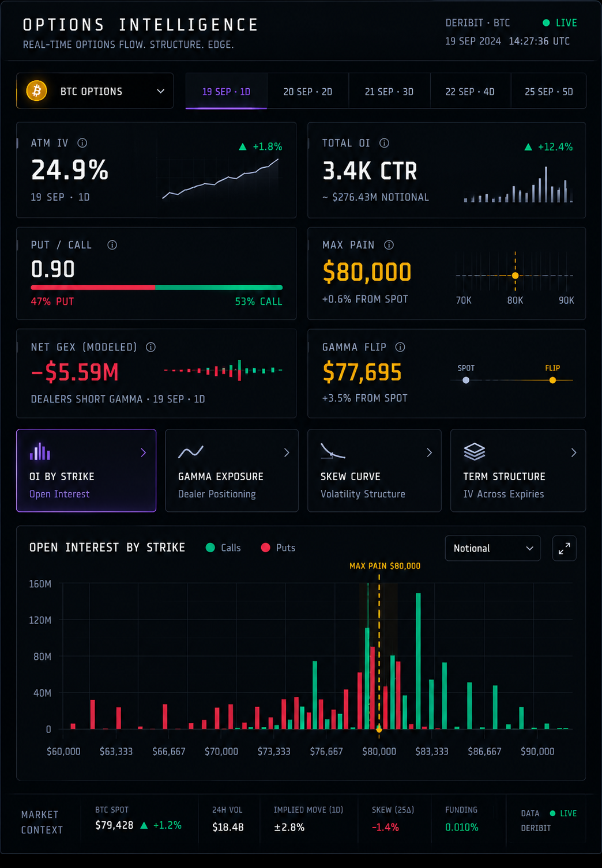Click the Gamma Exposure wave icon
Viewport: 602px width, 868px height.
pos(191,452)
